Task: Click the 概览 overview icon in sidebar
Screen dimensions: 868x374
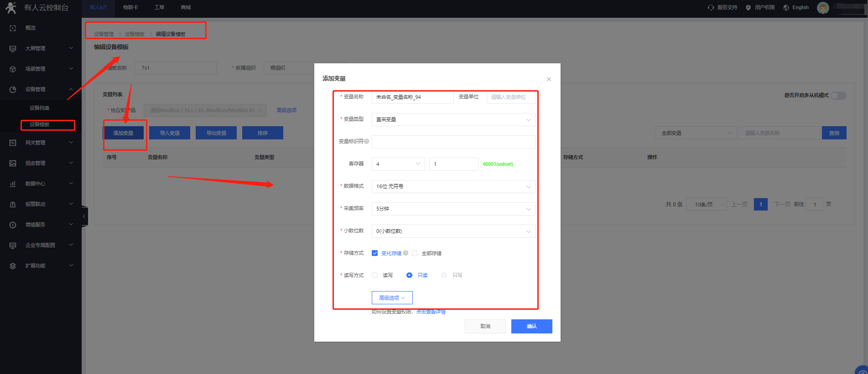Action: (x=13, y=28)
